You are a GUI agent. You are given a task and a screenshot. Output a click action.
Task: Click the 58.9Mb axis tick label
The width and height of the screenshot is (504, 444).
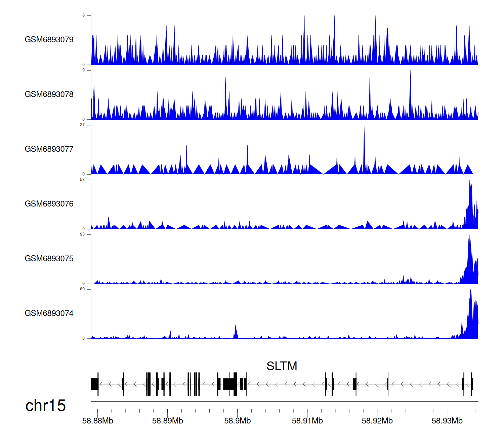[238, 421]
